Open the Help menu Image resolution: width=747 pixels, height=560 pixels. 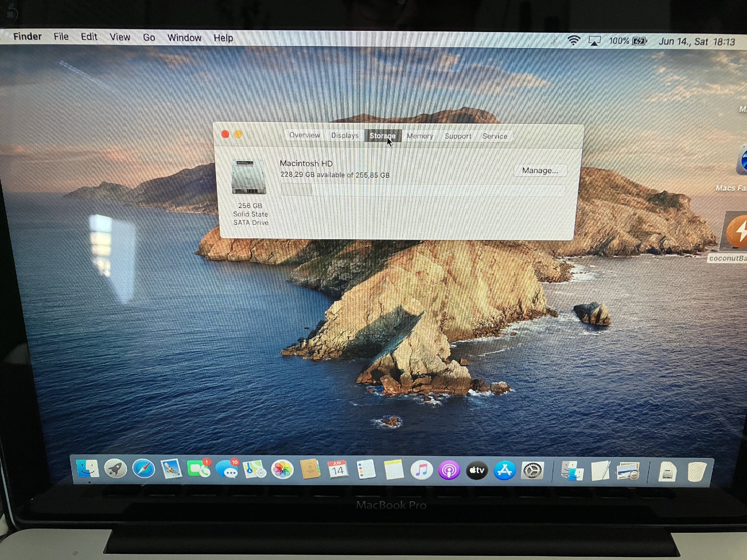tap(223, 38)
